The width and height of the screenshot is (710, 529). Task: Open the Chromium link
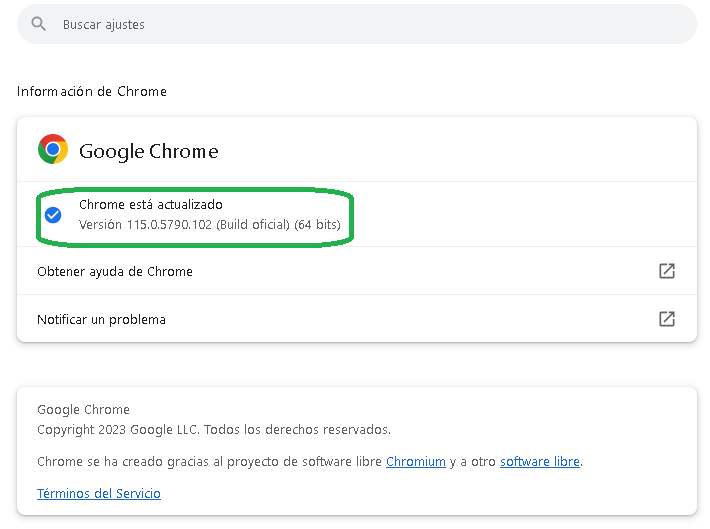click(x=416, y=462)
